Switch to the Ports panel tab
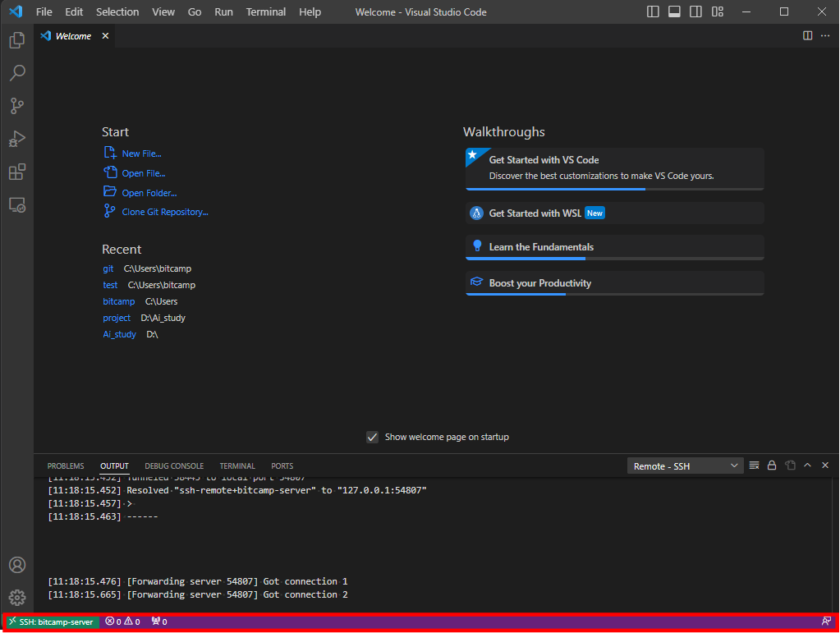Image resolution: width=840 pixels, height=633 pixels. pos(282,466)
